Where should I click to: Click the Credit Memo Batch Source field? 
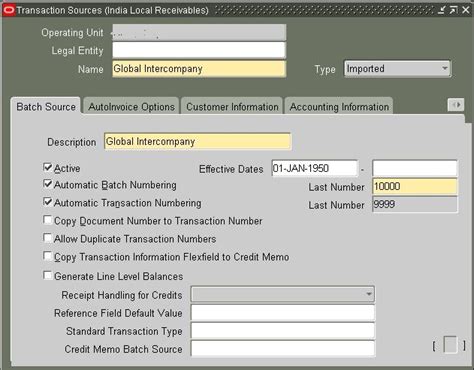pos(283,349)
